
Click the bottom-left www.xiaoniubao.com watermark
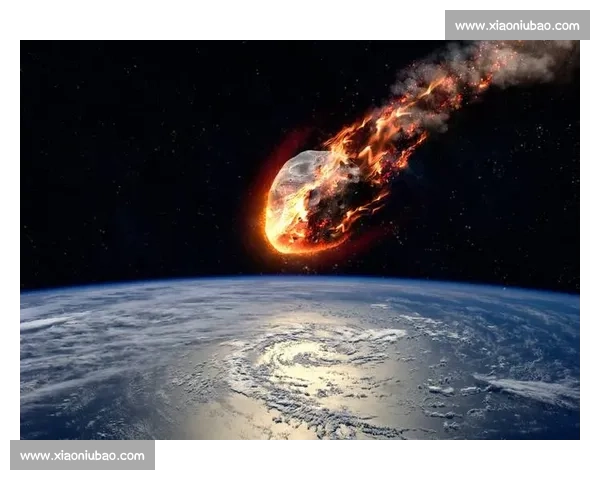click(83, 456)
